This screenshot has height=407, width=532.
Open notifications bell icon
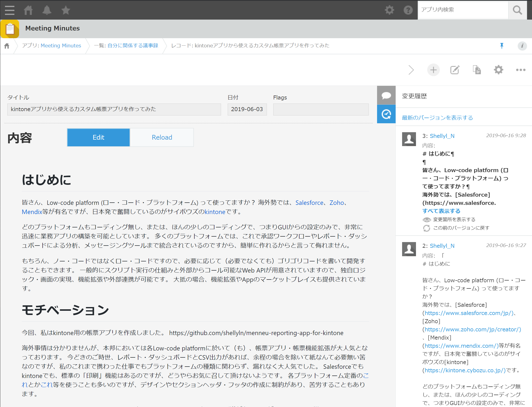click(47, 10)
